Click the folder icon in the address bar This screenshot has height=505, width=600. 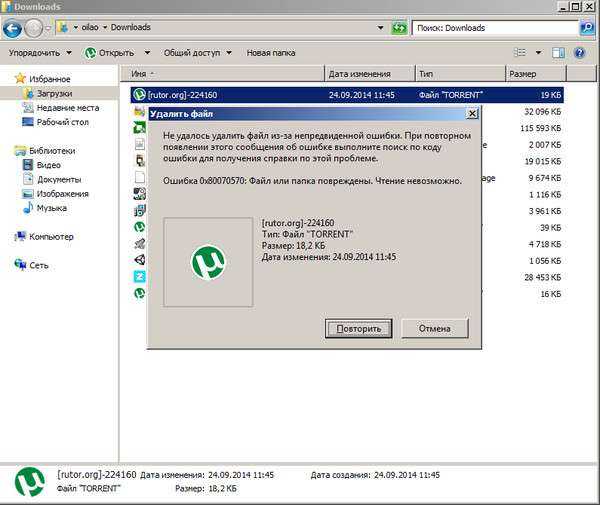[x=62, y=27]
